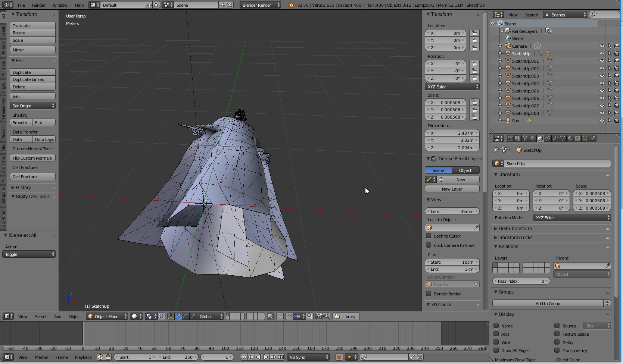Viewport: 623px width, 364px height.
Task: Uncheck the Grease Pencil Layers checkbox
Action: coord(434,159)
